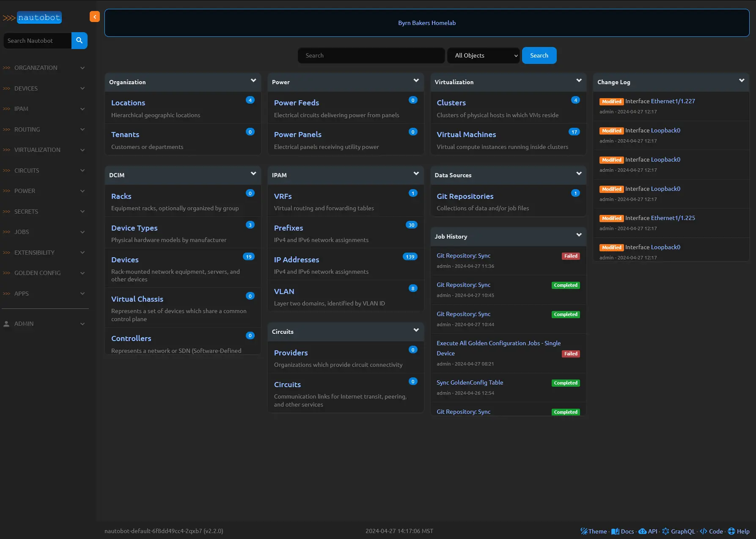Open the All Objects dropdown
This screenshot has width=756, height=539.
(x=483, y=55)
